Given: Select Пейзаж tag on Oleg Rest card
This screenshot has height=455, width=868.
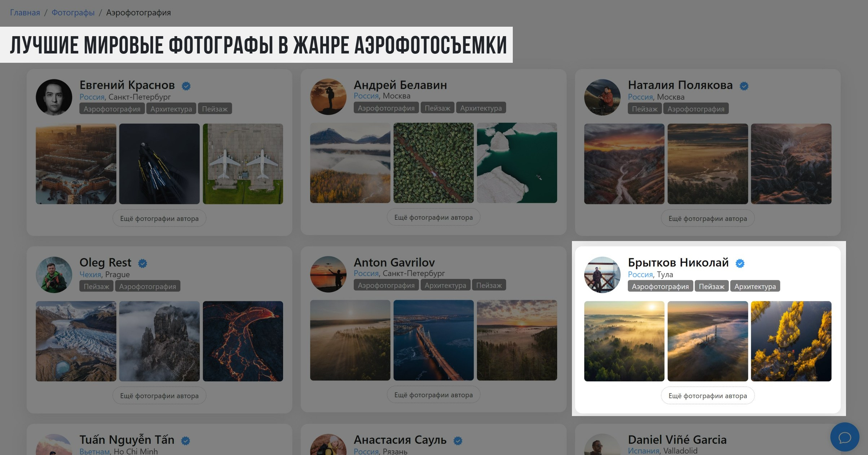Looking at the screenshot, I should coord(96,286).
